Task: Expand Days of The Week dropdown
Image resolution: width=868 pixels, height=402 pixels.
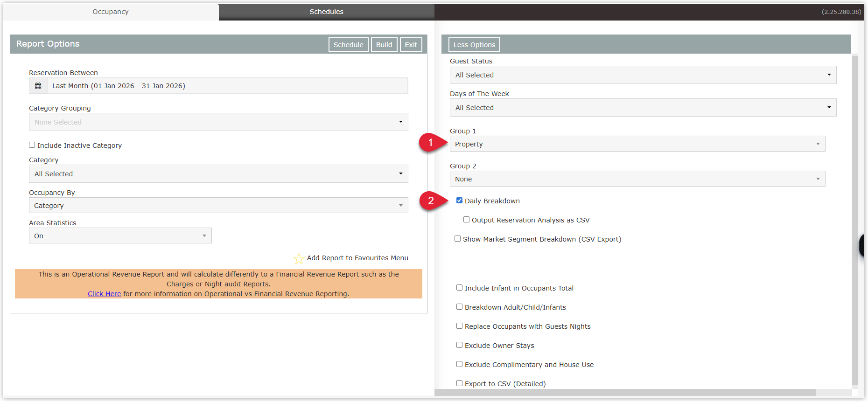Action: pyautogui.click(x=643, y=108)
